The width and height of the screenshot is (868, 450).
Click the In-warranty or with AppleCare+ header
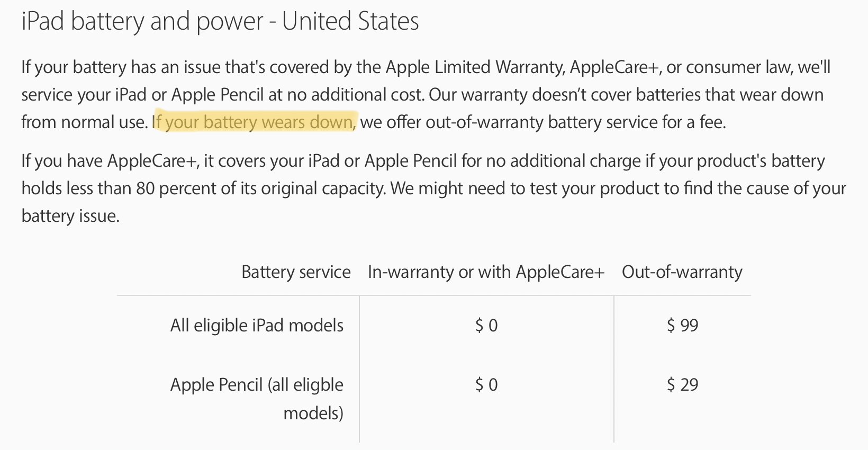(x=486, y=272)
